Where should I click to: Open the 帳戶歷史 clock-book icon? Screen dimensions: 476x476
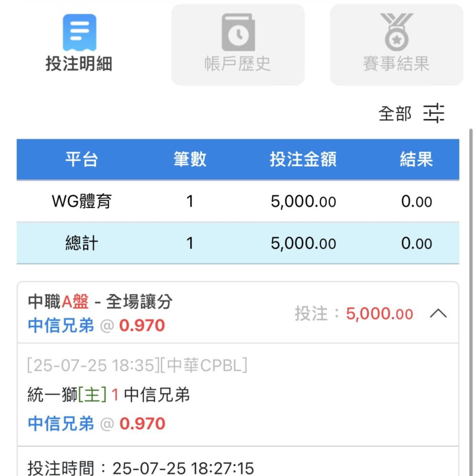pos(238,32)
